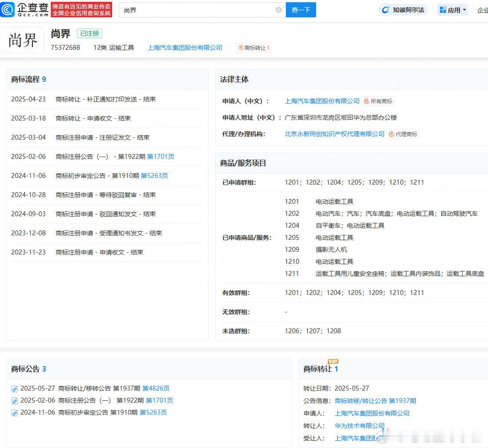Click the 商标公告 3 section heading

28,369
